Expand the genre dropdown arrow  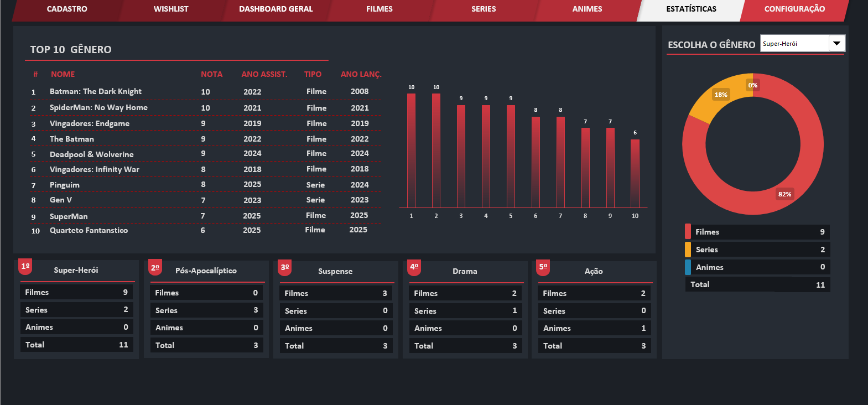(836, 43)
